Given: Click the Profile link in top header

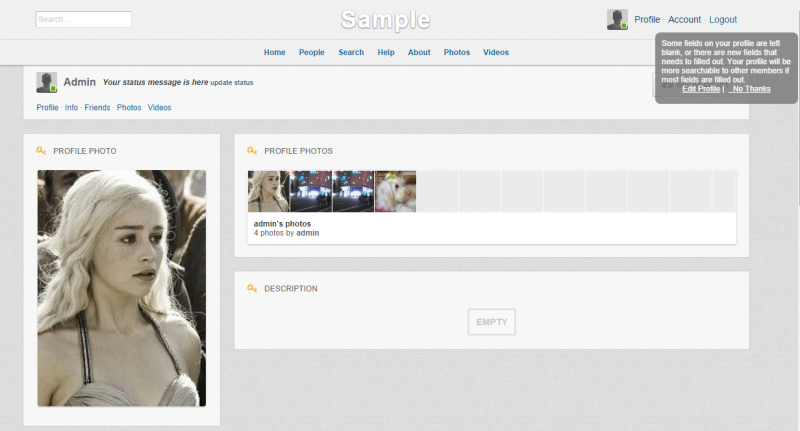Looking at the screenshot, I should click(647, 19).
